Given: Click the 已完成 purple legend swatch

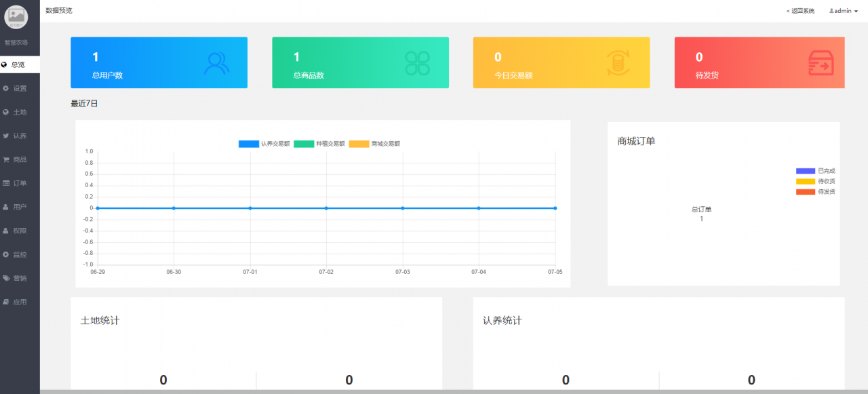Looking at the screenshot, I should 805,171.
